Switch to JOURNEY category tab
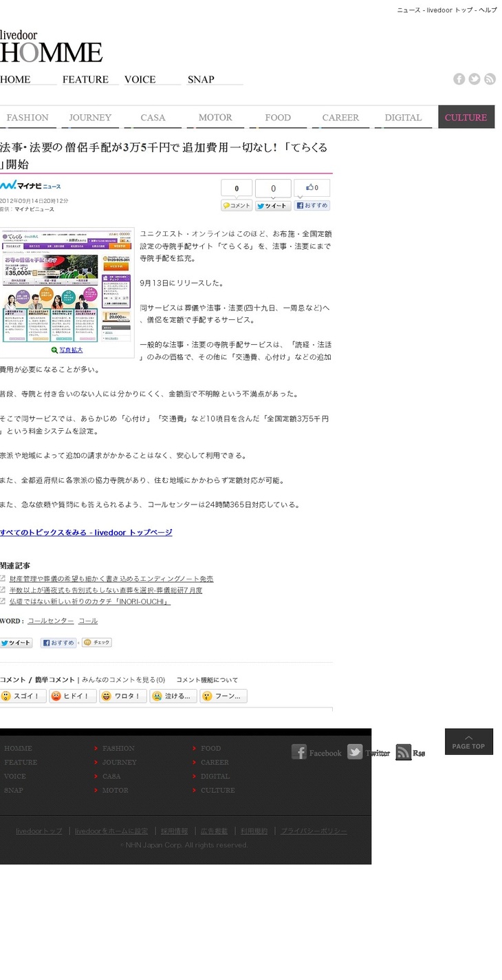Viewport: 502px width, 980px height. click(90, 118)
